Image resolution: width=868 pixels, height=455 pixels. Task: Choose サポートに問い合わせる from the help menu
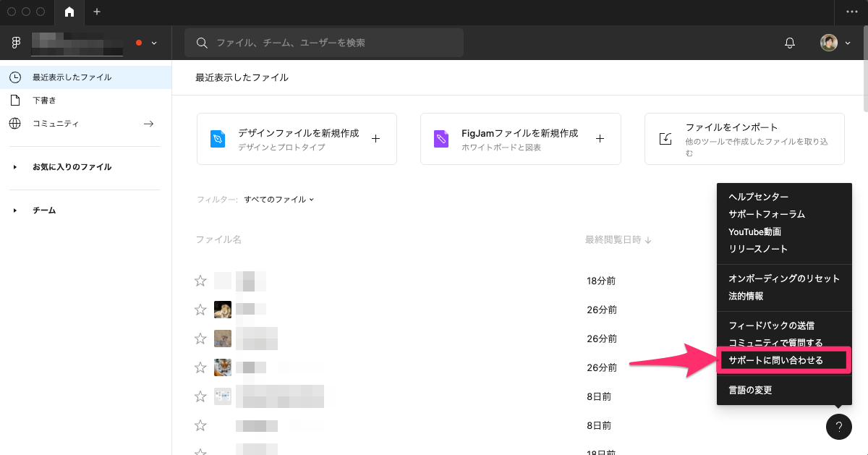pyautogui.click(x=783, y=360)
